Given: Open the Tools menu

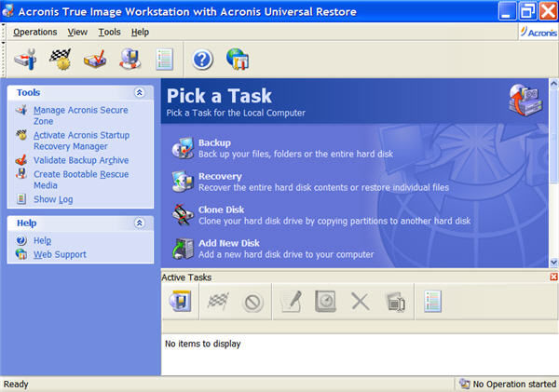Looking at the screenshot, I should tap(109, 32).
